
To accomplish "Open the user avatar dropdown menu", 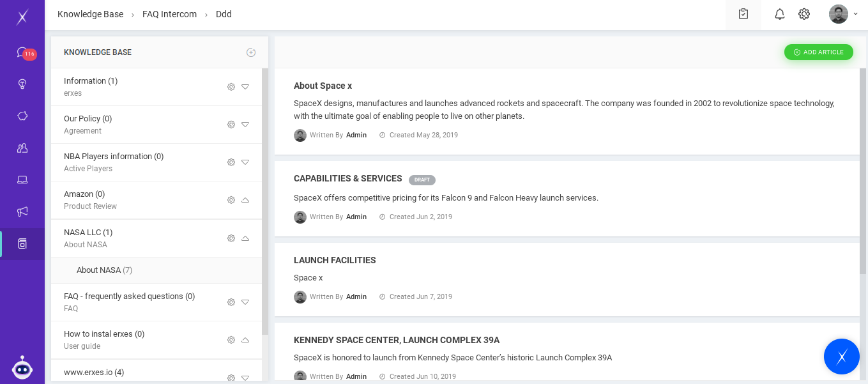I will [x=843, y=14].
